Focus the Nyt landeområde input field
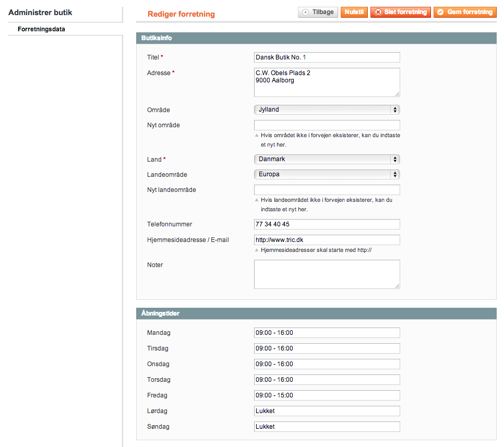Image resolution: width=504 pixels, height=447 pixels. click(x=327, y=190)
